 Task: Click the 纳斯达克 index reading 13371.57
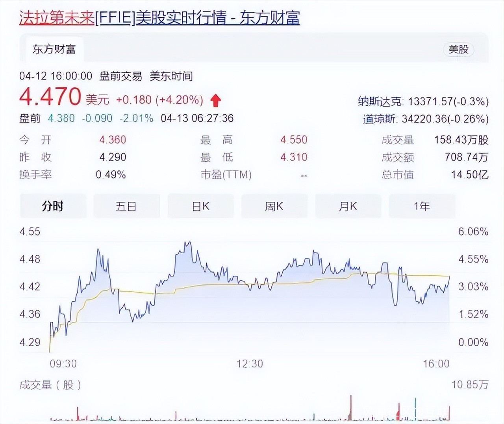click(430, 101)
